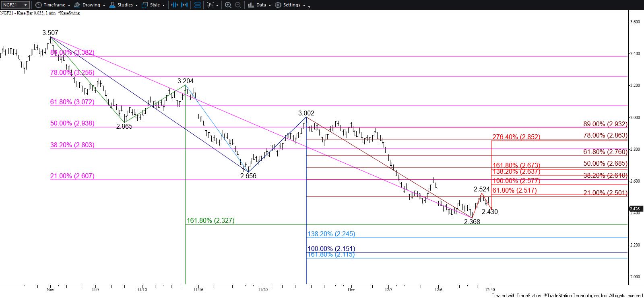This screenshot has height=298, width=644.
Task: Click the 161.80% (2.327) green Fibonacci label
Action: 211,220
